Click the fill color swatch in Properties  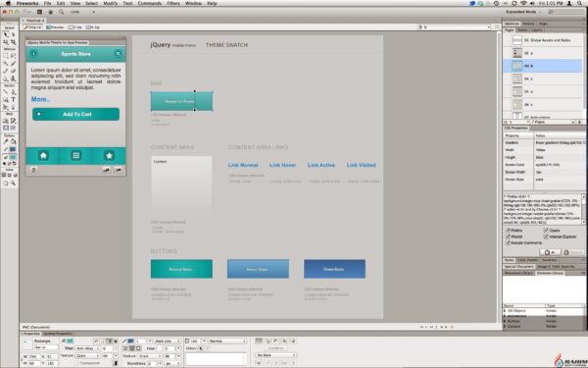(70, 341)
